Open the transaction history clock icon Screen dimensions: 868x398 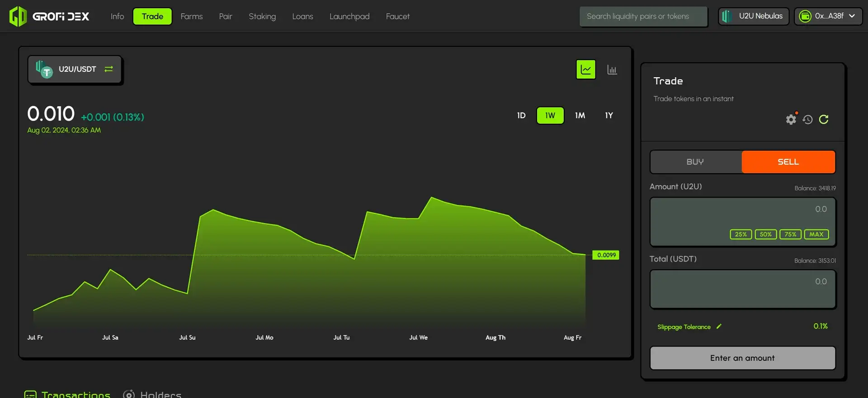click(x=807, y=119)
